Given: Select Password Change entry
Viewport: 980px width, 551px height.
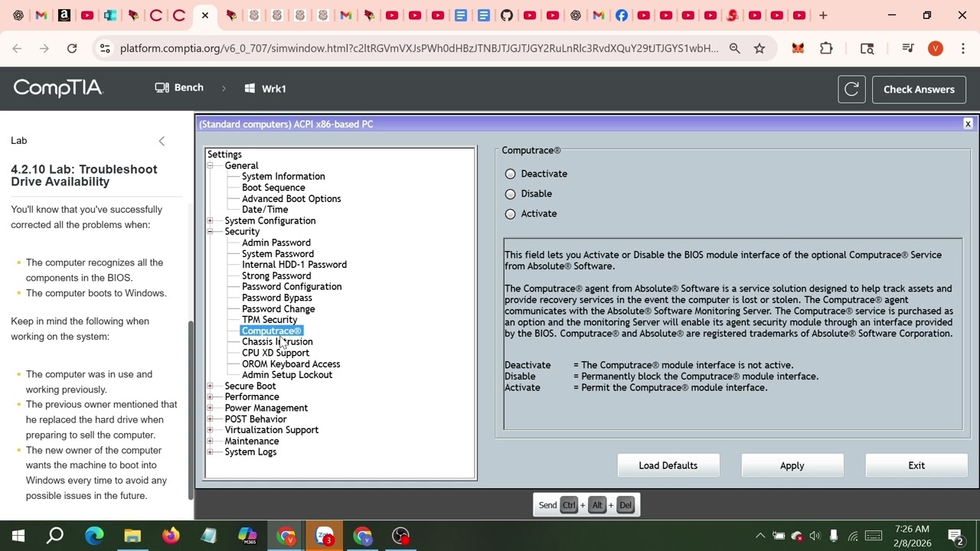Looking at the screenshot, I should pos(278,308).
